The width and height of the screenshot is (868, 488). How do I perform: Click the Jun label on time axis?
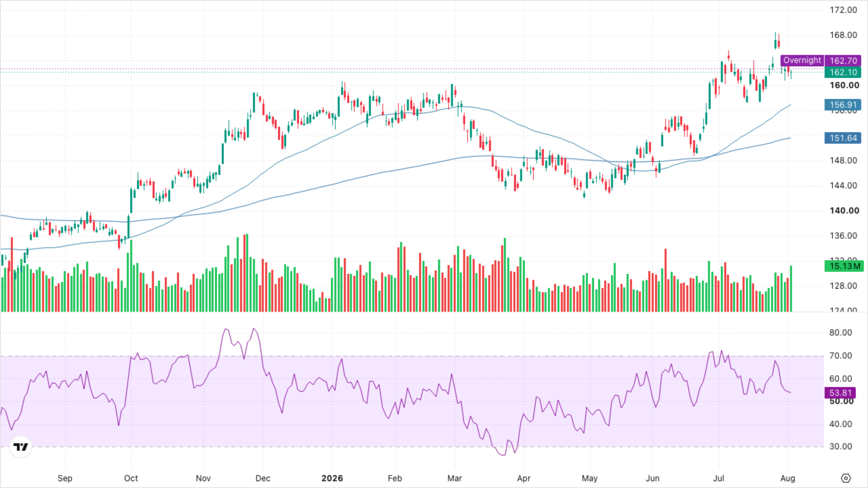pos(653,478)
